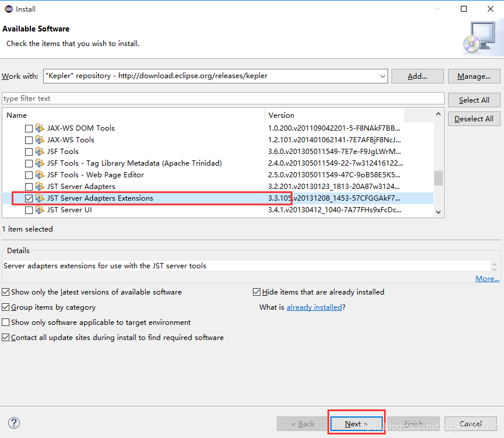The image size is (504, 438).
Task: Check the JST Server UI checkbox
Action: point(29,210)
